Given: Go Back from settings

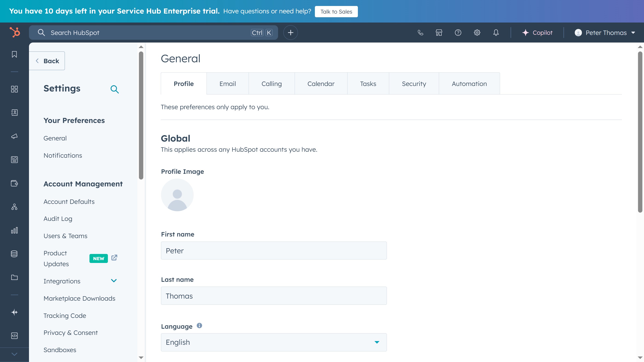Looking at the screenshot, I should pos(47,61).
